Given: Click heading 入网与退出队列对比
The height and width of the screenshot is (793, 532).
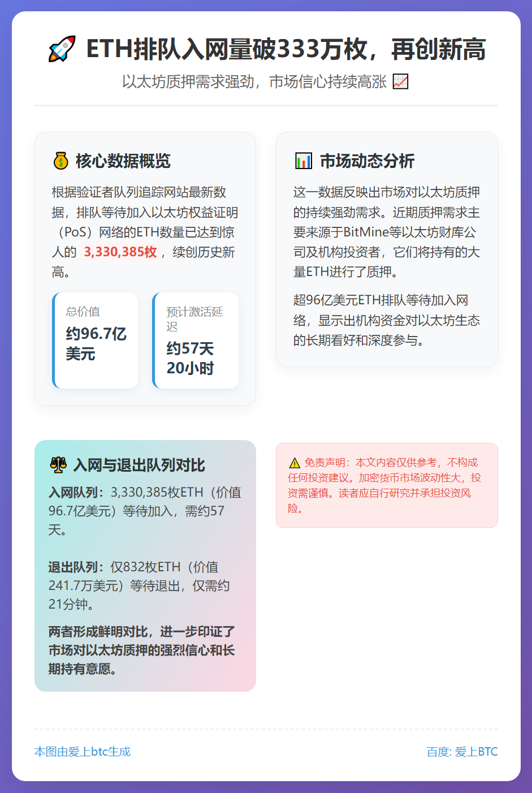Looking at the screenshot, I should [139, 465].
